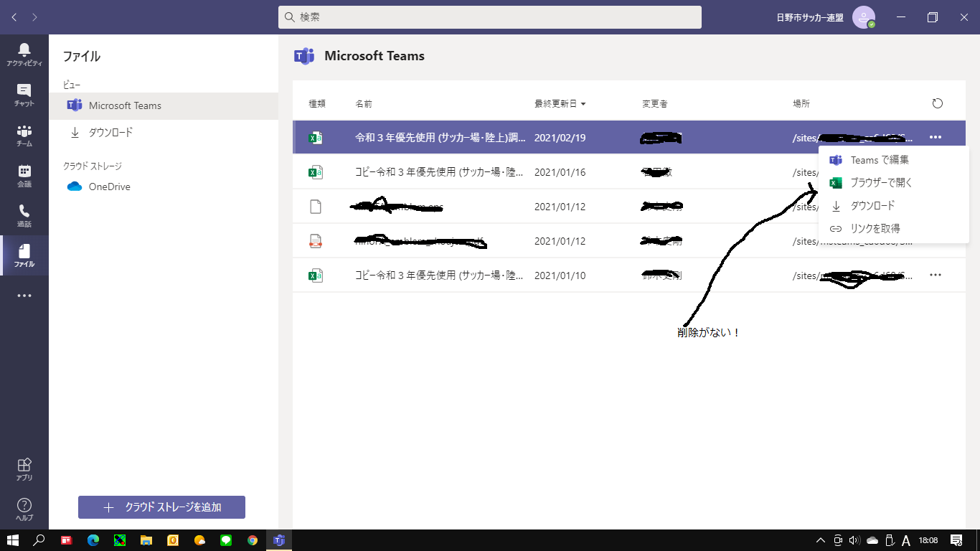
Task: Click the refresh icon above the file list
Action: tap(937, 103)
